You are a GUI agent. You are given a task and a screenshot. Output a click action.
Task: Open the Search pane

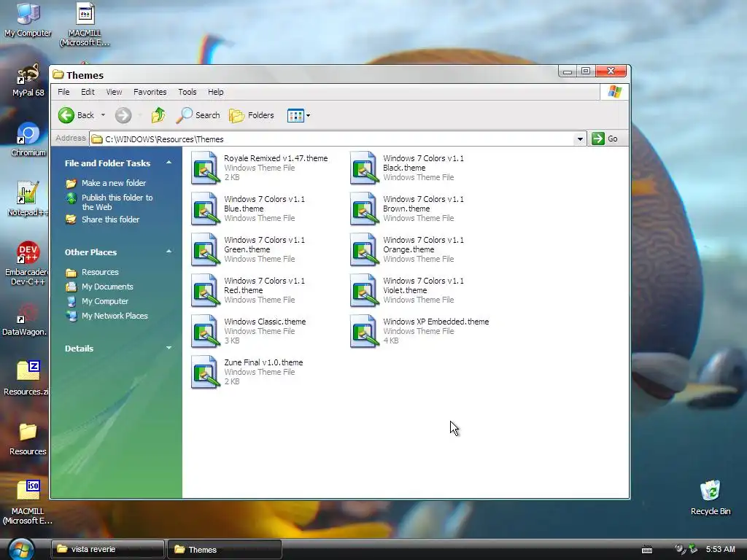tap(198, 115)
